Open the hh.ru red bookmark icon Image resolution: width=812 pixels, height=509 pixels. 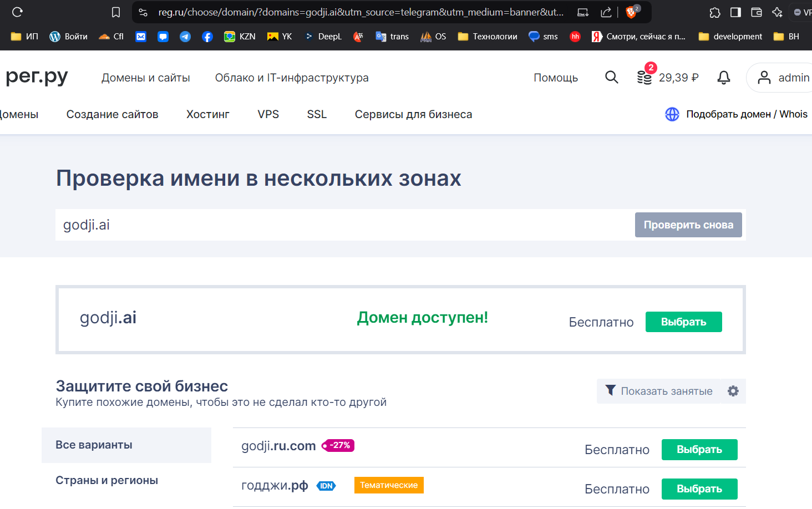pyautogui.click(x=575, y=37)
